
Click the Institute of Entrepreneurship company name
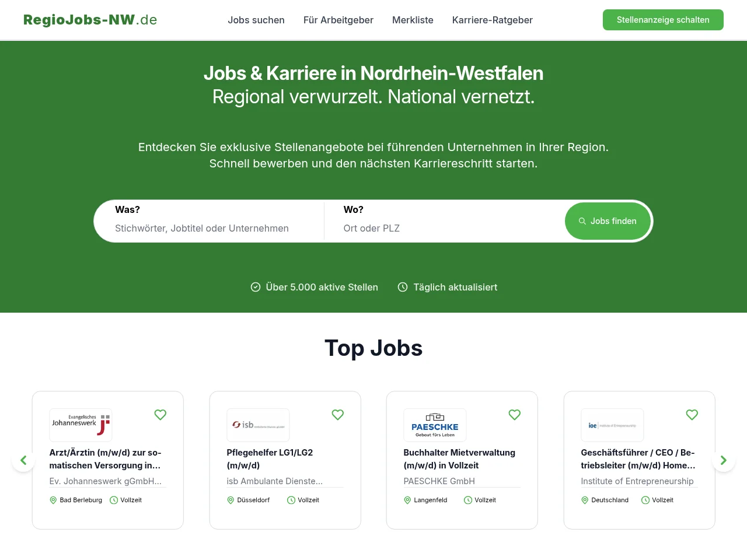click(x=637, y=481)
